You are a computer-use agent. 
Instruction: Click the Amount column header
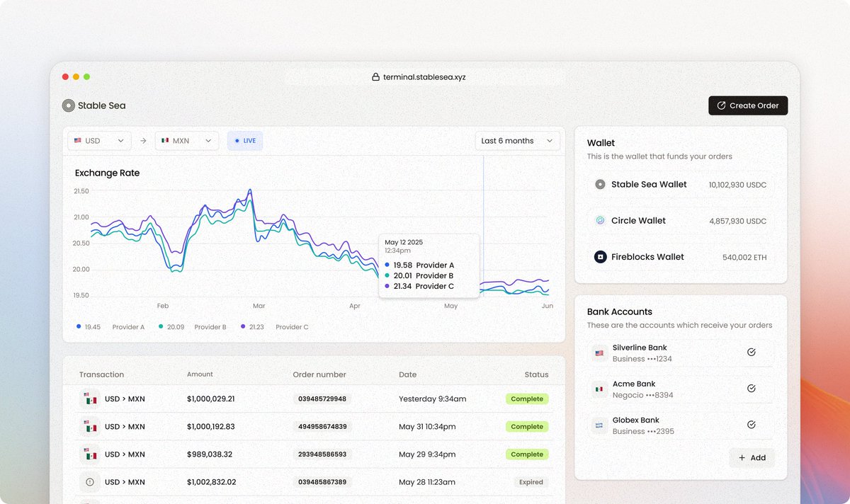pos(200,374)
